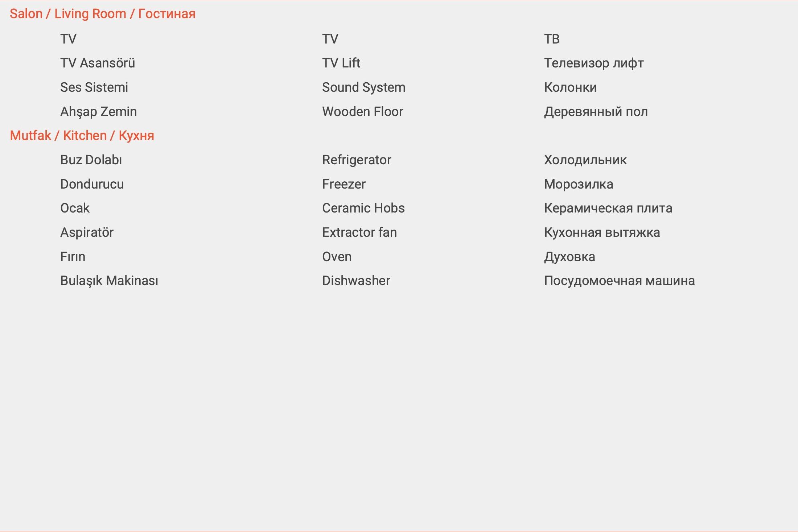Click the Колонки text

[570, 87]
